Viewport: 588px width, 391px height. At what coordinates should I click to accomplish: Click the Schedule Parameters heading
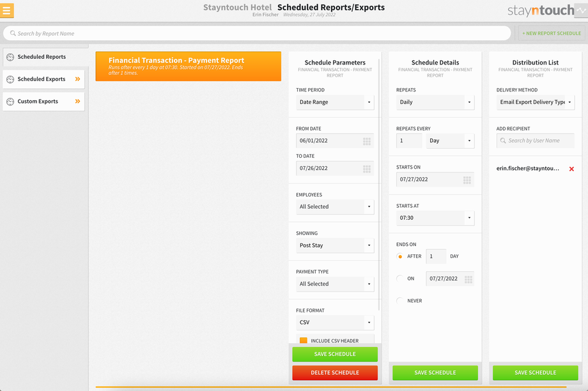pos(335,63)
